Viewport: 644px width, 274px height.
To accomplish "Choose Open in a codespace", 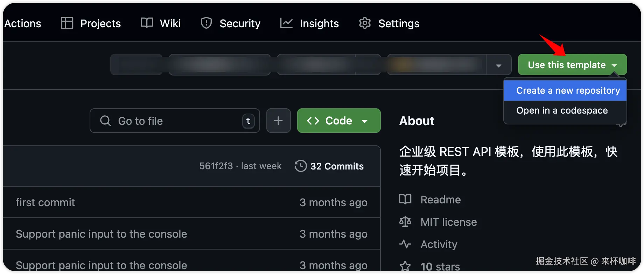I will pyautogui.click(x=562, y=110).
